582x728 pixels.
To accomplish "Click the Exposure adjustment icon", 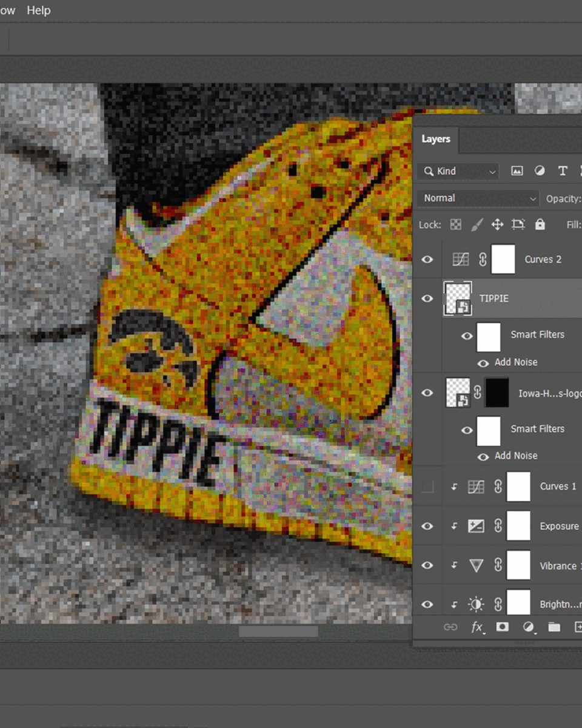I will 476,526.
